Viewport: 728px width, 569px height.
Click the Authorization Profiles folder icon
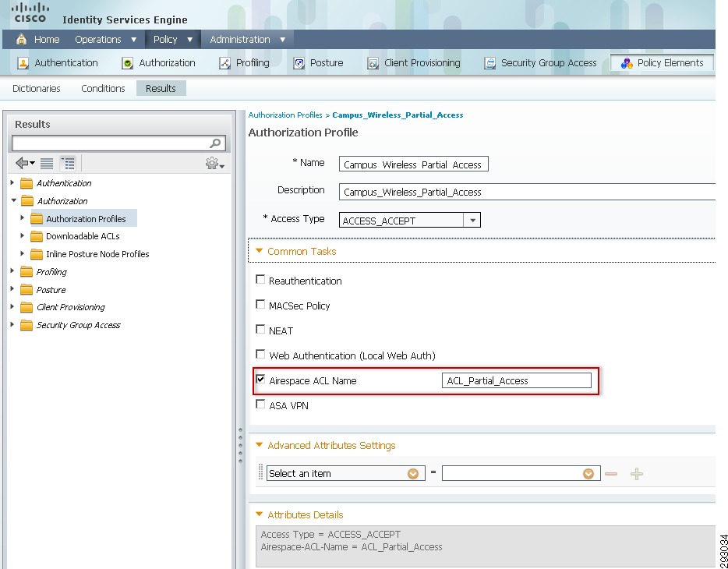pos(37,218)
